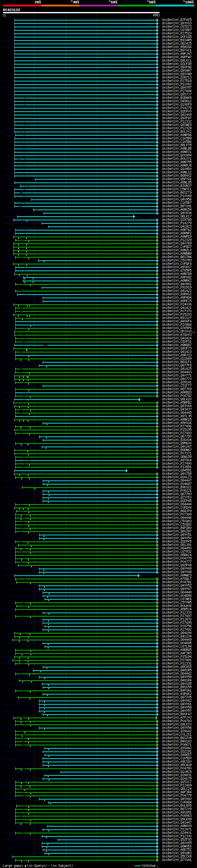Open hit UniRef100_Q93YG3
Image resolution: width=197 pixels, height=868 pixels.
tap(177, 23)
